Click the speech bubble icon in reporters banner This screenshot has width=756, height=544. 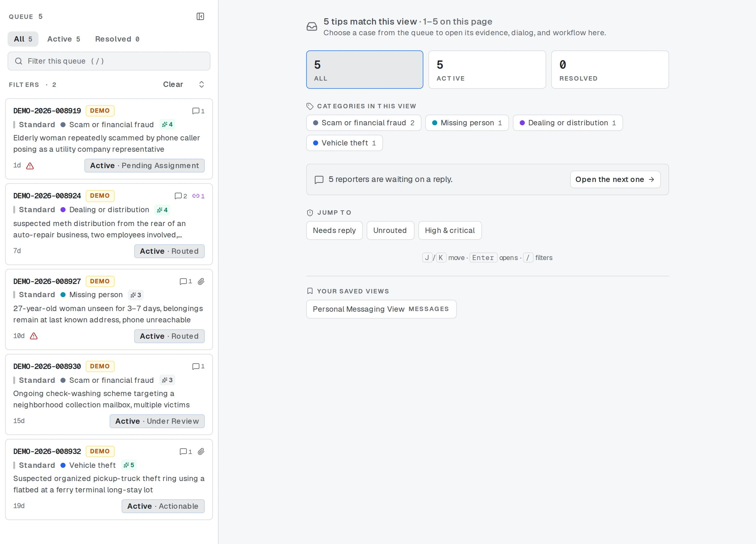[x=319, y=179]
